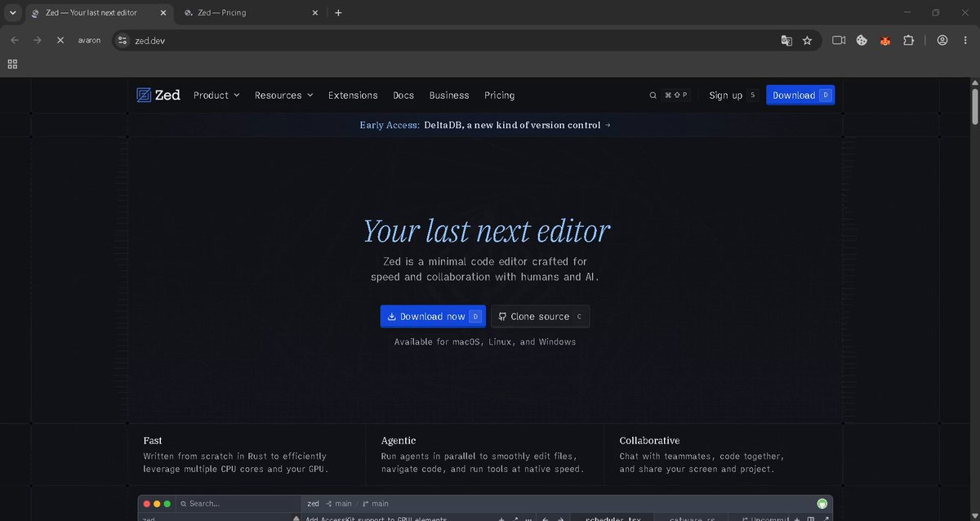Open Pricing in the site navbar
This screenshot has height=521, width=980.
coord(500,96)
